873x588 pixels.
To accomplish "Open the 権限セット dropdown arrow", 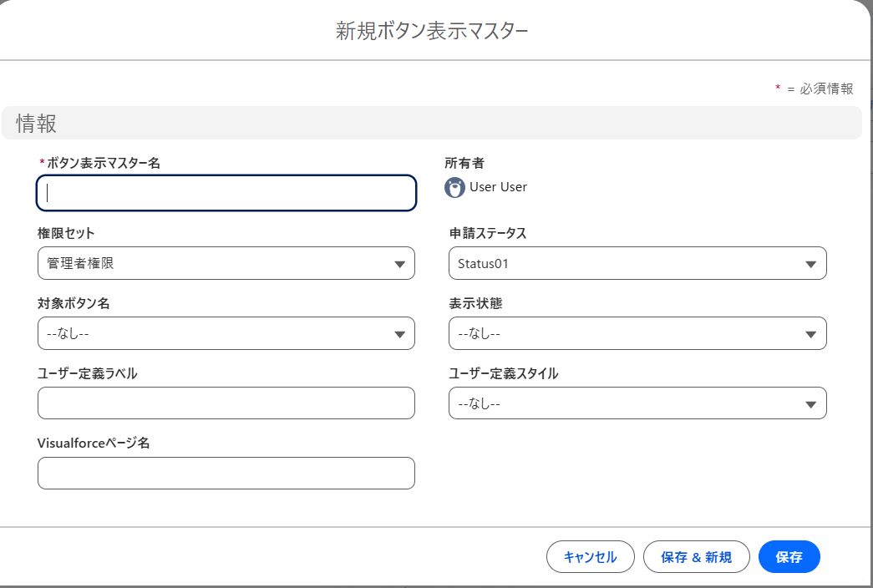I will tap(399, 263).
